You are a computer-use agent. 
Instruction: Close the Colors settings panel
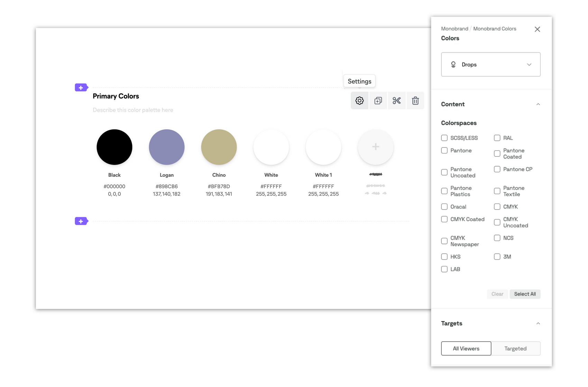tap(537, 29)
